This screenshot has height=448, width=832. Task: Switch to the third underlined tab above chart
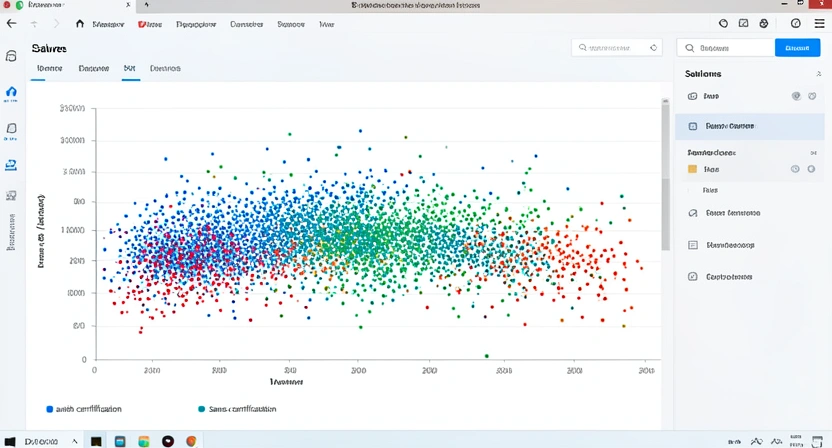point(129,69)
